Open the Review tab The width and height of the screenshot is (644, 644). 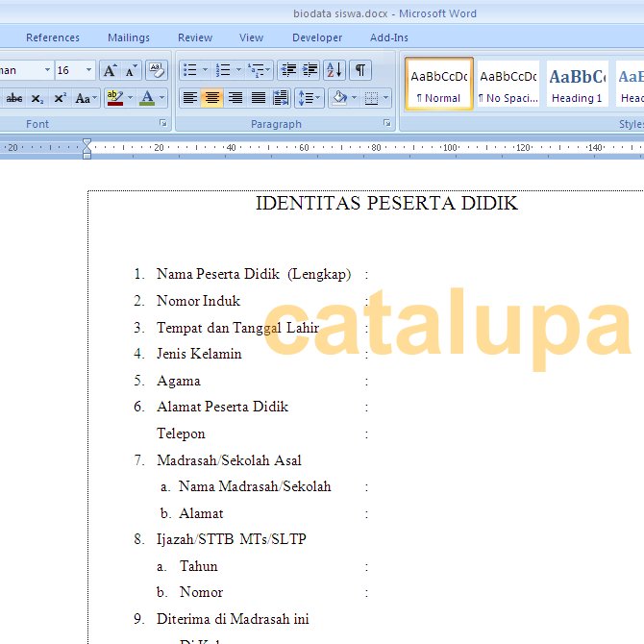(x=195, y=37)
